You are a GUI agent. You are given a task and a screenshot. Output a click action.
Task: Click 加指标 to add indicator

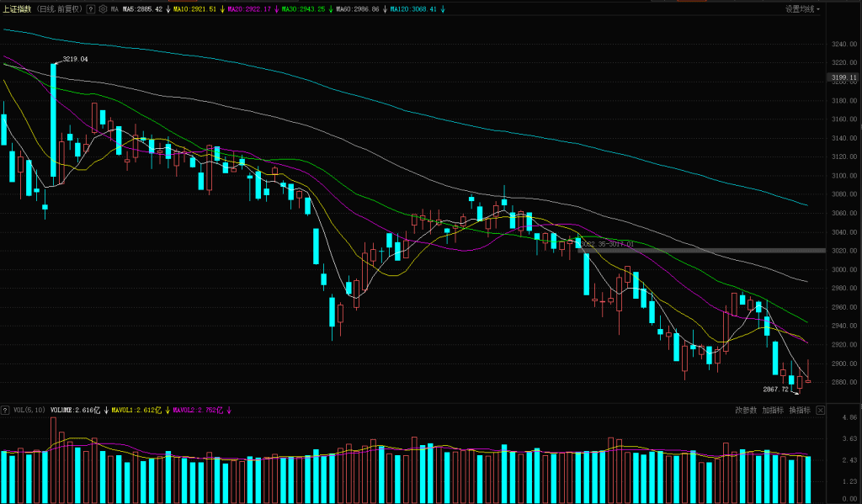tap(773, 411)
